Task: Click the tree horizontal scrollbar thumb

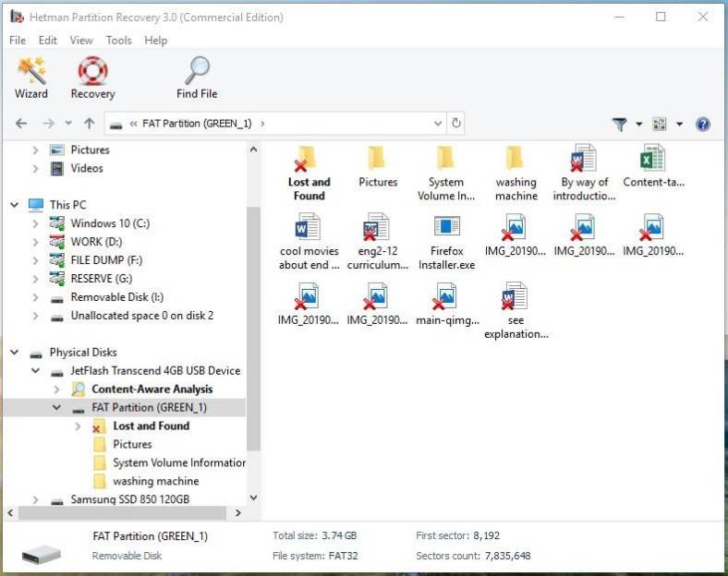Action: coord(122,513)
